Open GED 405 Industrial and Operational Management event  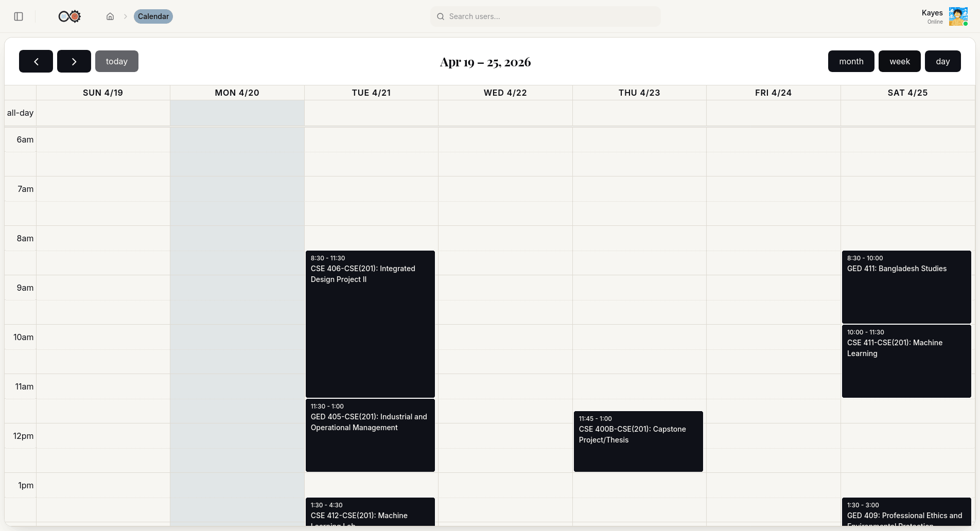point(370,435)
